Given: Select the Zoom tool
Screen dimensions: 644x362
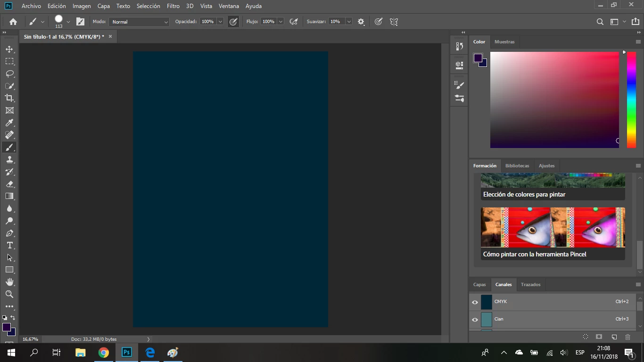Looking at the screenshot, I should tap(9, 294).
